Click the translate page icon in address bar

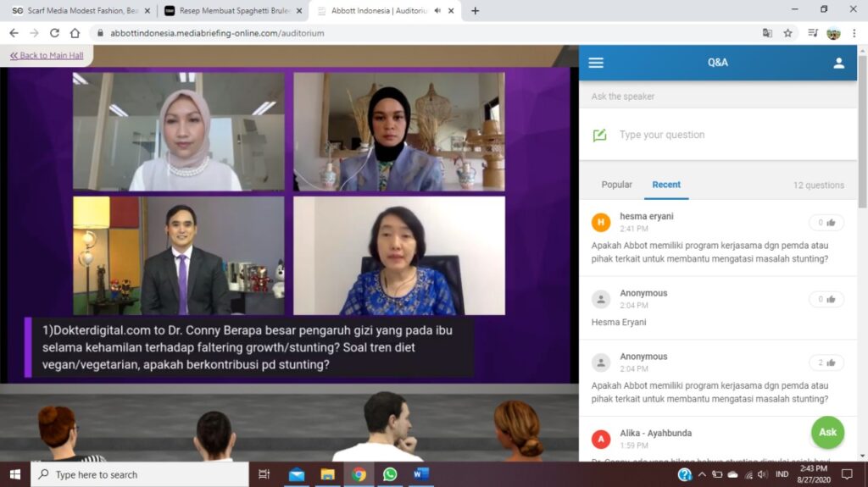click(x=766, y=33)
